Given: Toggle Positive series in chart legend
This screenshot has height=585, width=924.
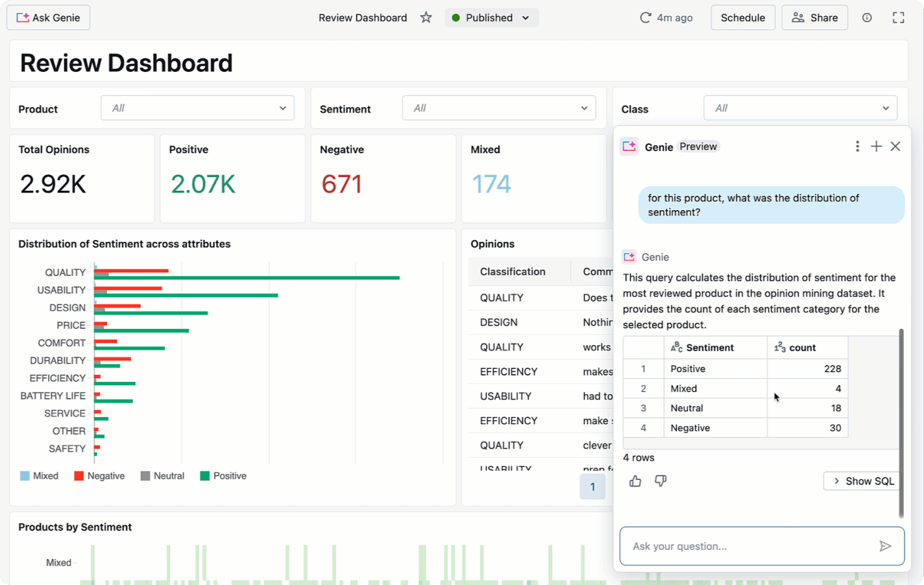Looking at the screenshot, I should pos(223,476).
